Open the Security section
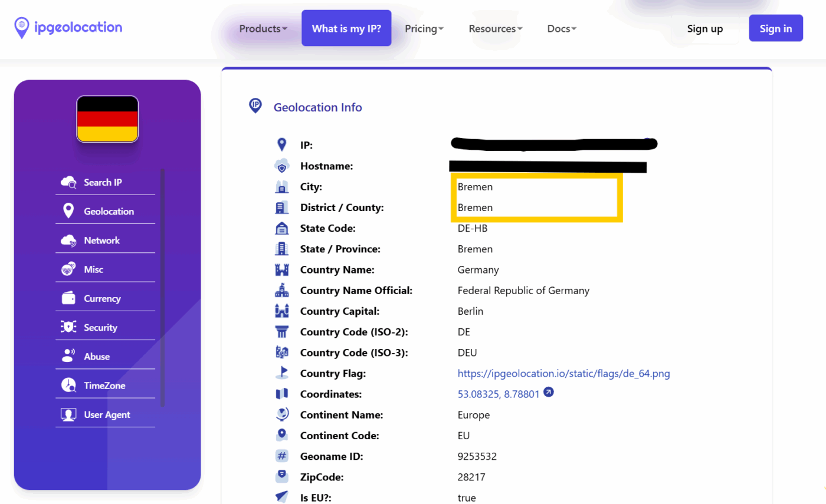This screenshot has width=826, height=504. point(101,327)
